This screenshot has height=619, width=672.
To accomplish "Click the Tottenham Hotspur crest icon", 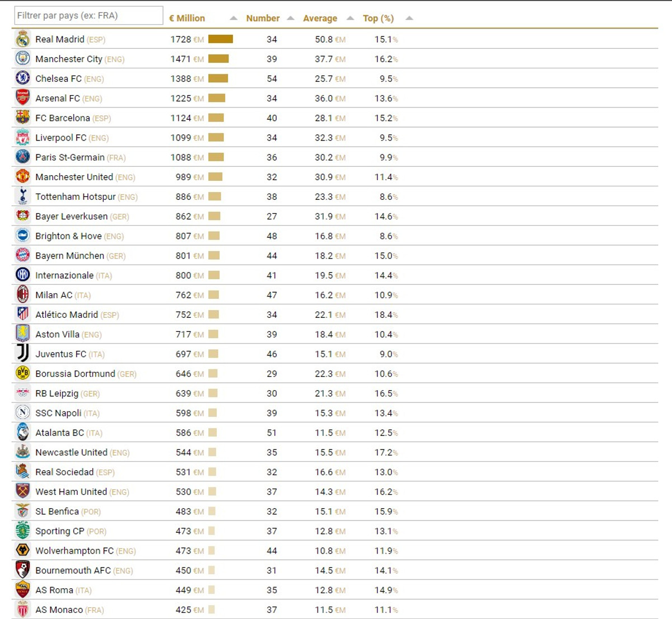I will 22,196.
